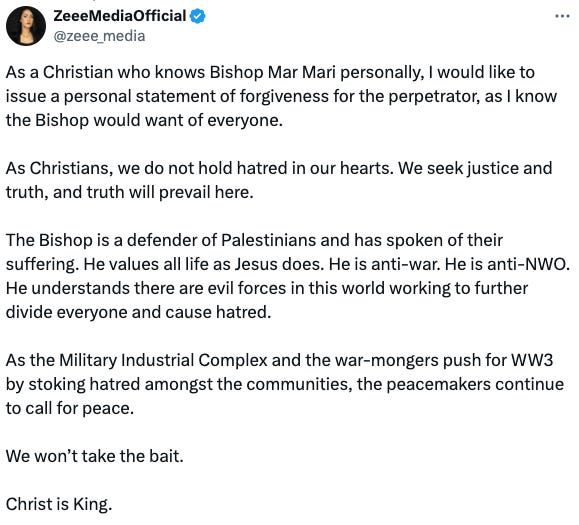The image size is (579, 525).
Task: Click paragraph starting "As a Christian who knows"
Action: click(x=281, y=96)
